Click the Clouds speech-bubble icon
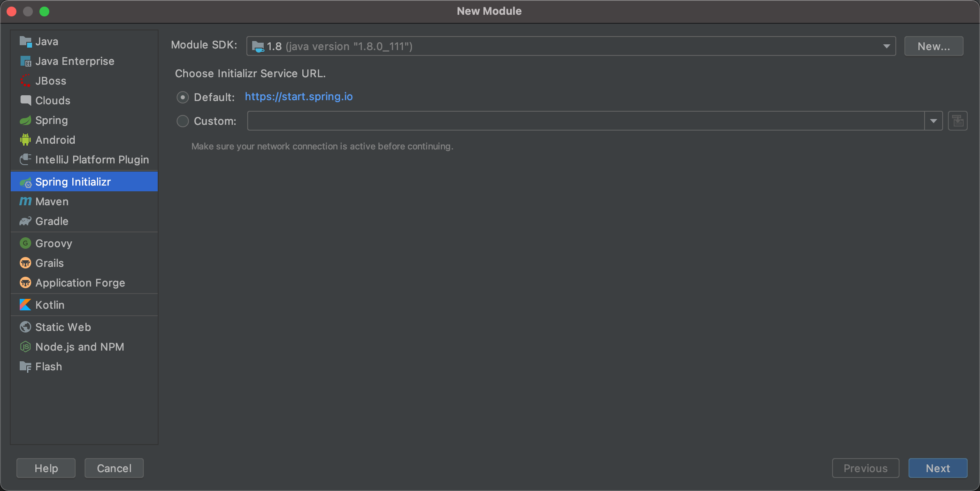Image resolution: width=980 pixels, height=491 pixels. [25, 101]
